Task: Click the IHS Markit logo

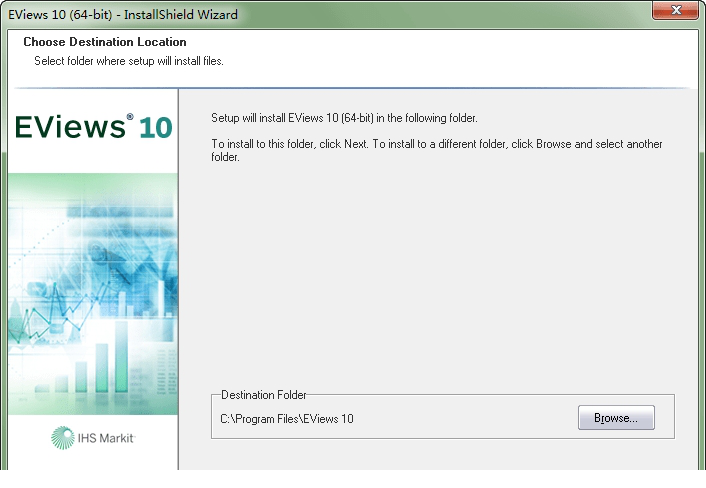Action: 93,438
